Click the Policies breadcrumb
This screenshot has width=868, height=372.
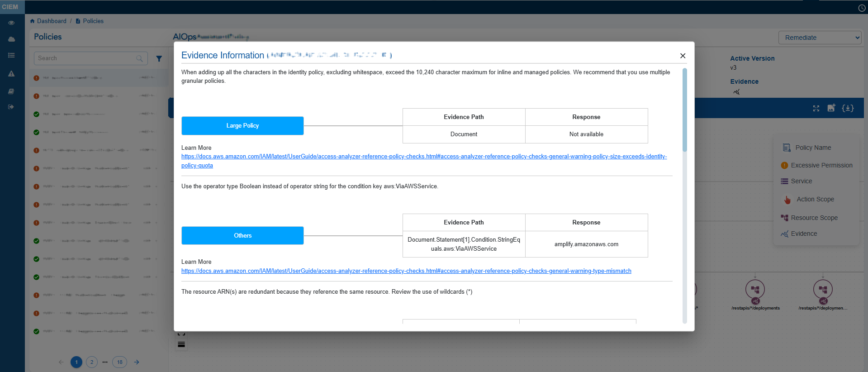93,21
